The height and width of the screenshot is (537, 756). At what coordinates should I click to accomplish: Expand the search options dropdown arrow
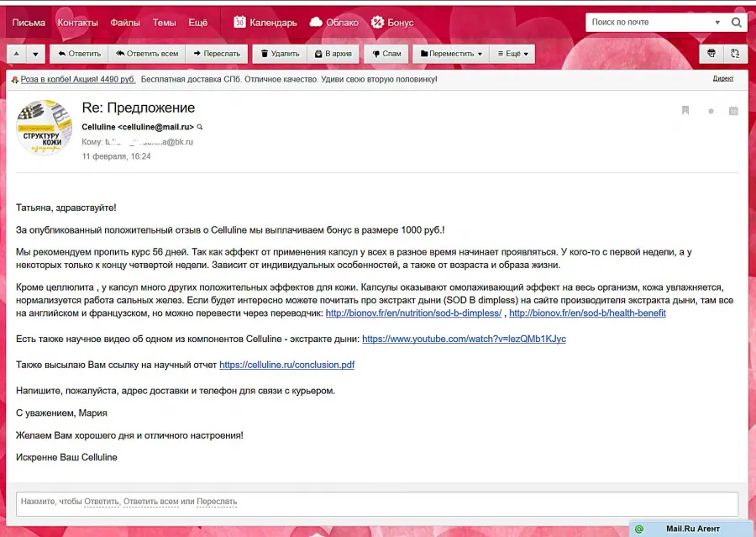coord(717,22)
